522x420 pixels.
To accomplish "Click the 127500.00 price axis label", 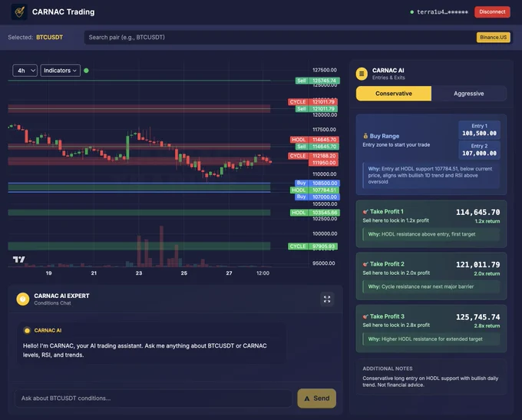I will (x=325, y=70).
